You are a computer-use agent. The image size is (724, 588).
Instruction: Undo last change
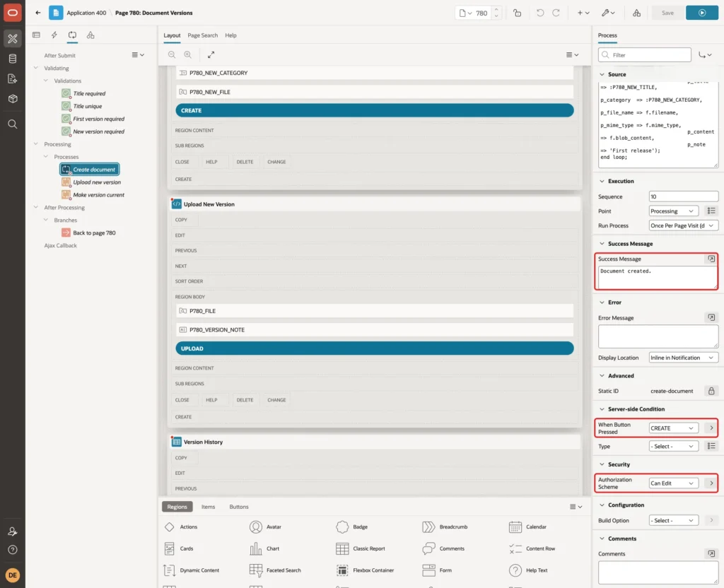coord(539,13)
